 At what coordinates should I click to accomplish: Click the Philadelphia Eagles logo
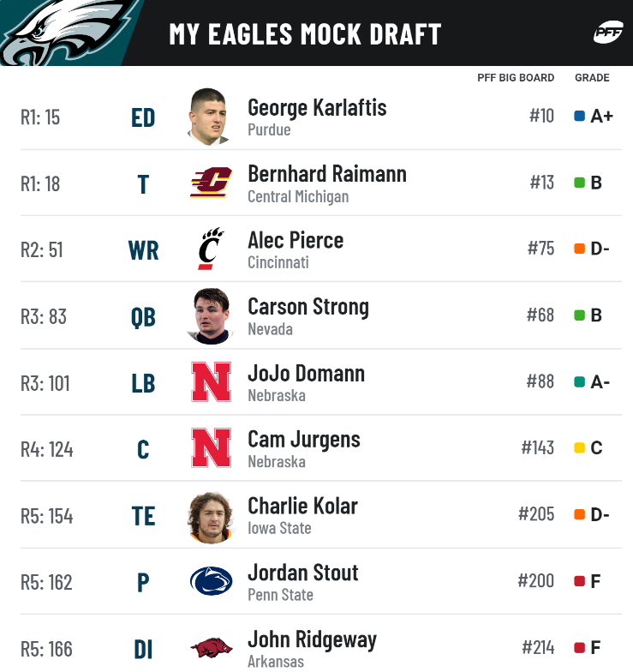(64, 34)
